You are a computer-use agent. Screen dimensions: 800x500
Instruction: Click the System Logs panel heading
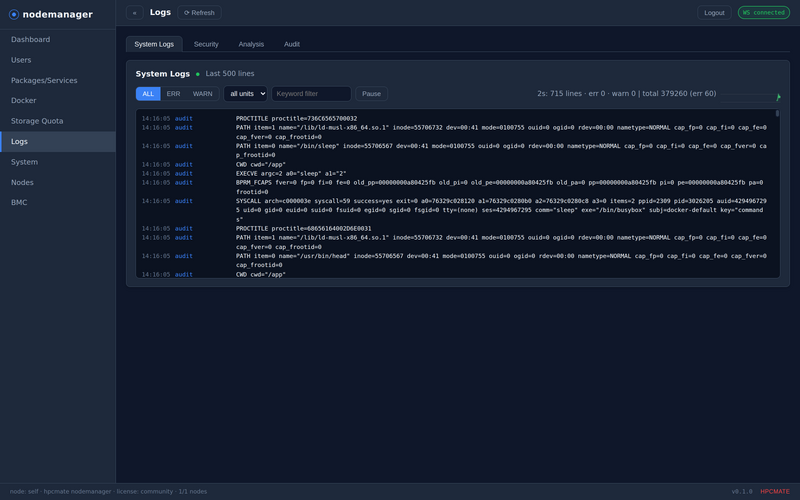pos(163,74)
